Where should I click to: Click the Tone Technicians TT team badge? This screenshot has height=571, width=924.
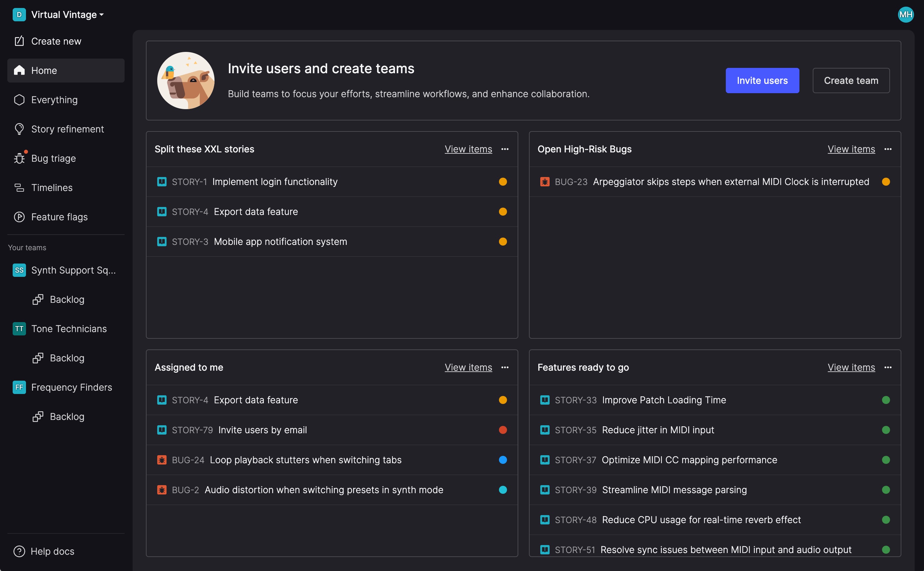[x=19, y=328]
